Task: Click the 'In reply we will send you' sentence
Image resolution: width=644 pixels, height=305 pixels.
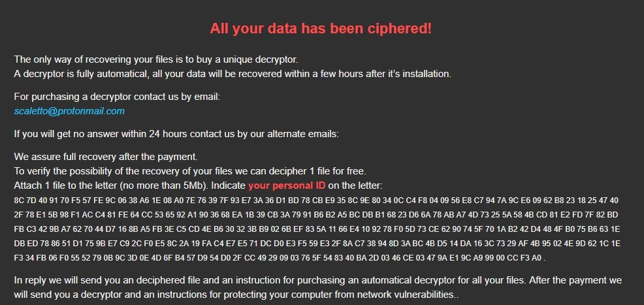Action: tap(317, 280)
